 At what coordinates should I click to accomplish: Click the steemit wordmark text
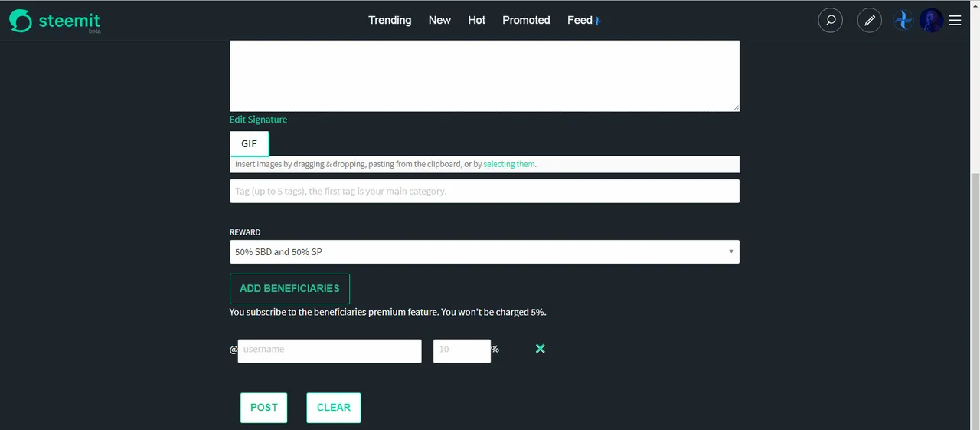(70, 21)
